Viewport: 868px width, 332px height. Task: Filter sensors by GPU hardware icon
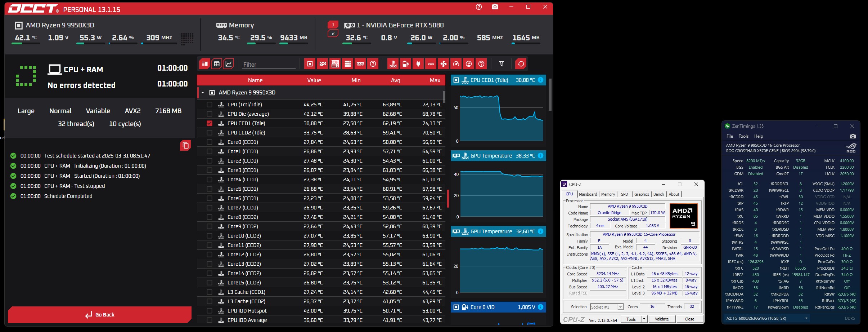coord(323,64)
